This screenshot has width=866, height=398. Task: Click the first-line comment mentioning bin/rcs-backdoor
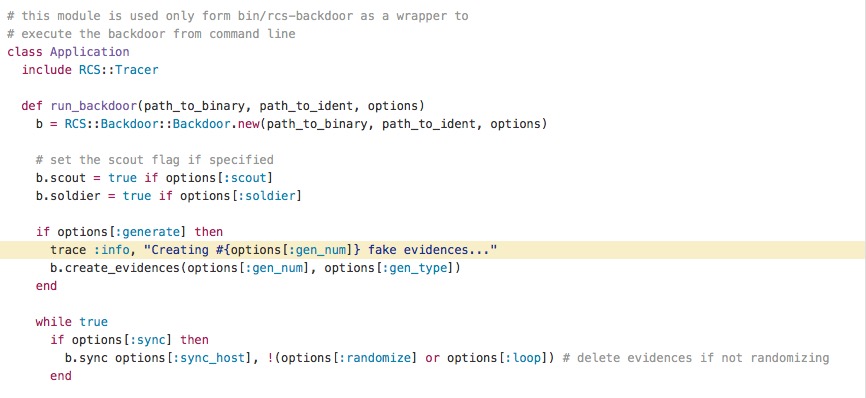coord(237,16)
